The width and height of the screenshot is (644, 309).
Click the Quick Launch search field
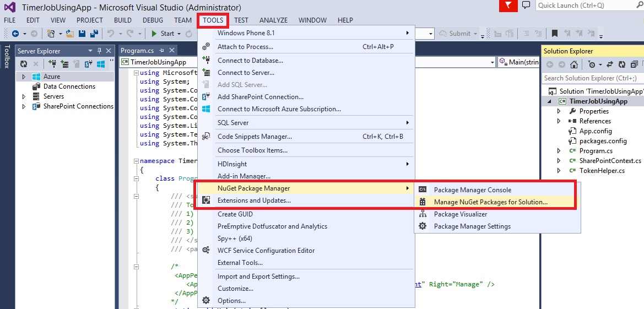(589, 6)
